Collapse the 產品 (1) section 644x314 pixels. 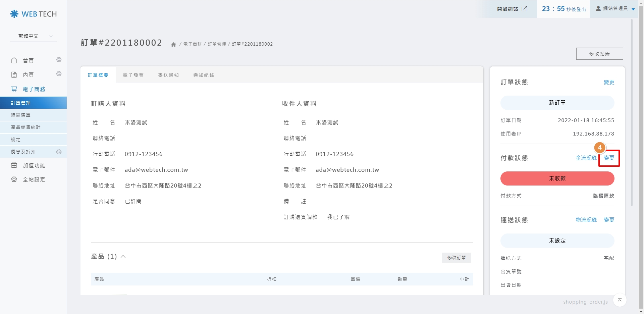(123, 257)
